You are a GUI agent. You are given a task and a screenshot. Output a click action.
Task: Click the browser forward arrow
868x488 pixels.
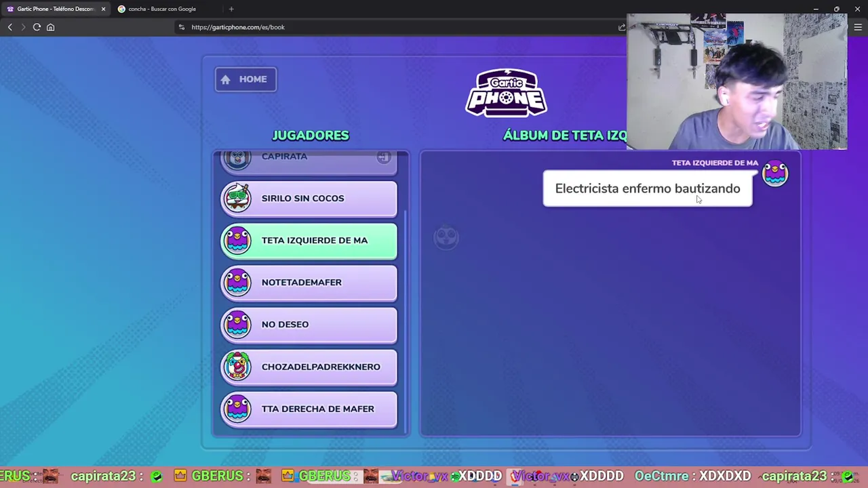[x=23, y=27]
